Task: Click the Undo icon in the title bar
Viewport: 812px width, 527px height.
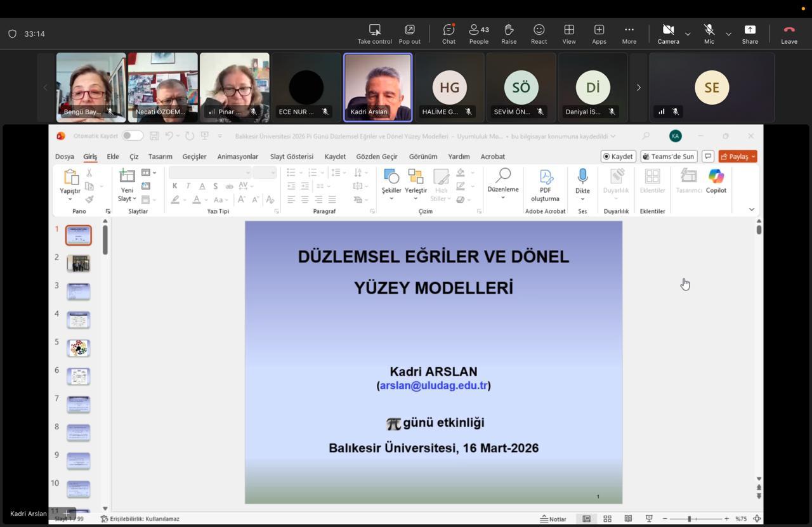Action: click(169, 136)
